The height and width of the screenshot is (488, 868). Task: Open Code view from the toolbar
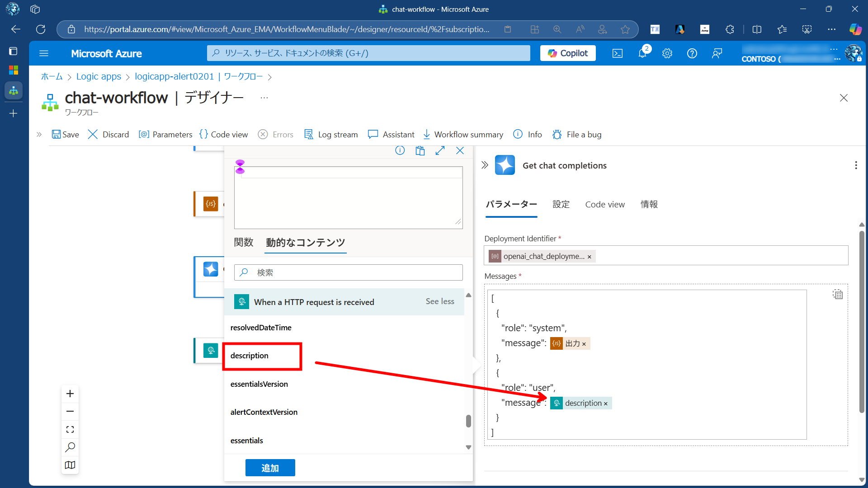coord(224,134)
